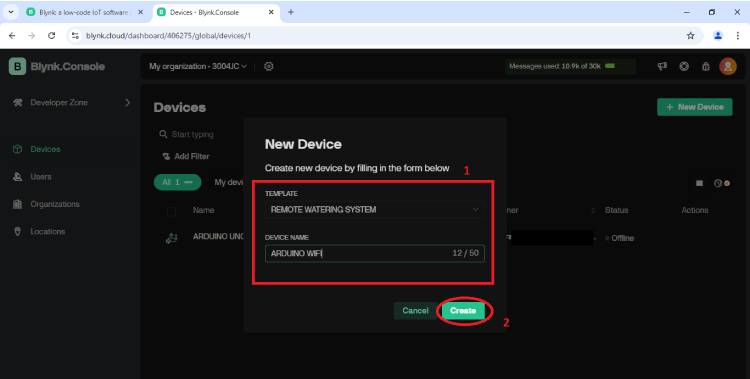
Task: Go to Users section in sidebar
Action: [41, 177]
